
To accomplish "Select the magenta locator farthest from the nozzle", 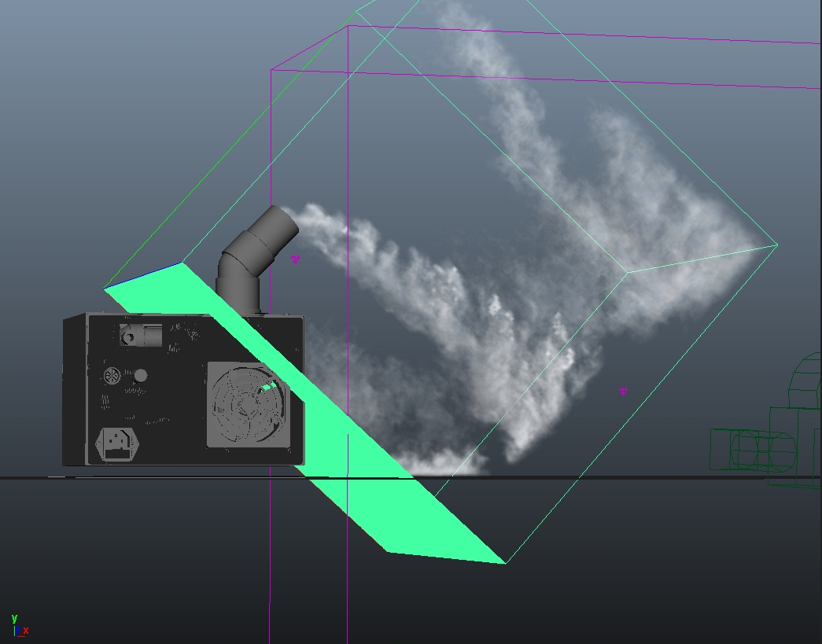I will 623,391.
